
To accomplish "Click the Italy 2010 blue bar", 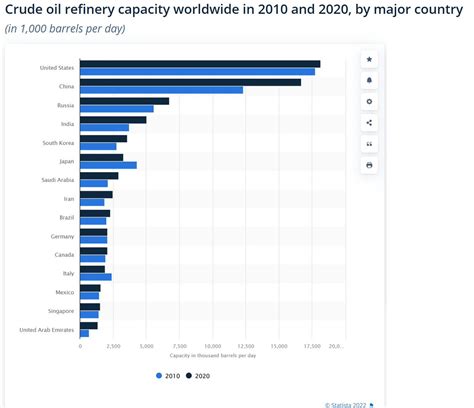I will [x=96, y=277].
